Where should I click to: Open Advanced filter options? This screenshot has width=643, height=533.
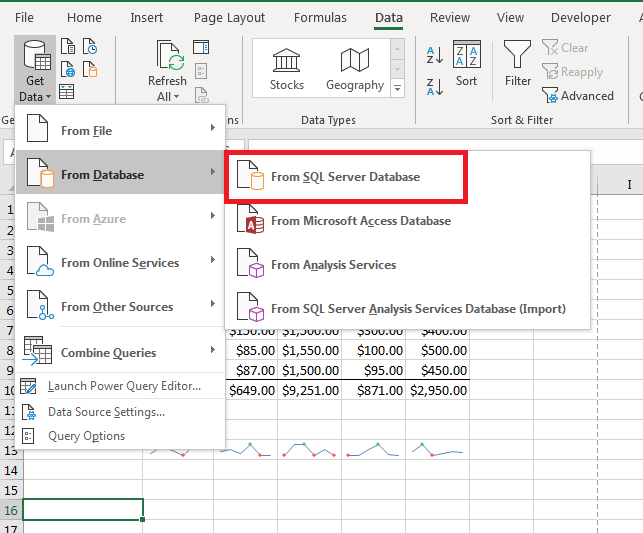(x=578, y=96)
